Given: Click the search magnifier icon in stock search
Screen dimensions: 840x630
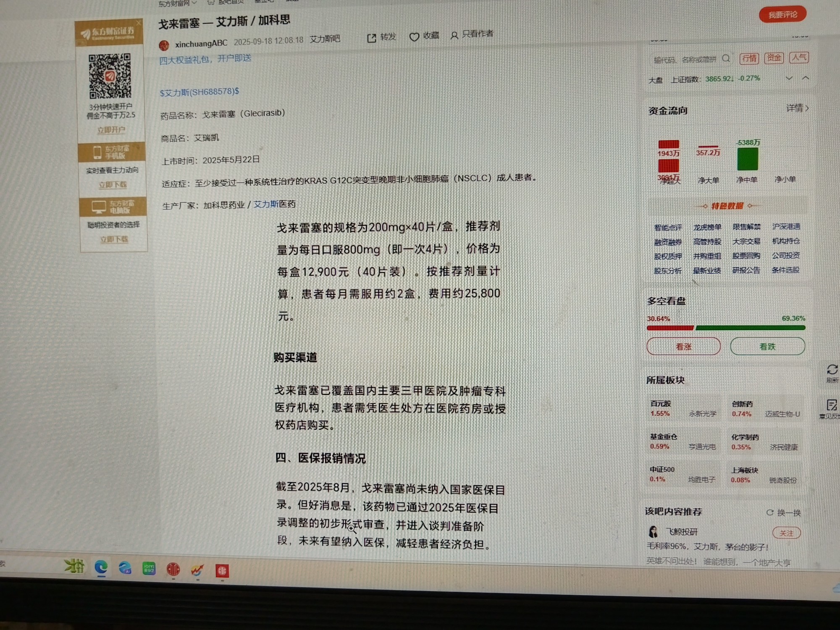Looking at the screenshot, I should pyautogui.click(x=726, y=58).
